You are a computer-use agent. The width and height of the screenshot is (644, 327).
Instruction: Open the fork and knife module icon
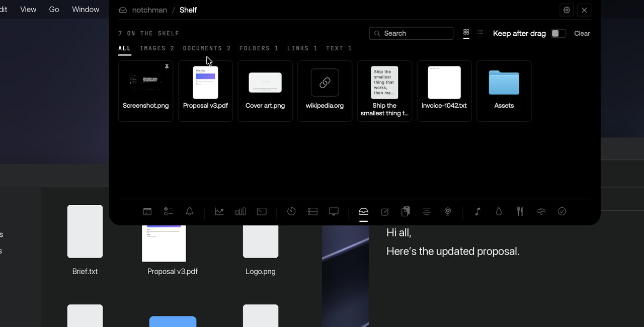point(520,212)
